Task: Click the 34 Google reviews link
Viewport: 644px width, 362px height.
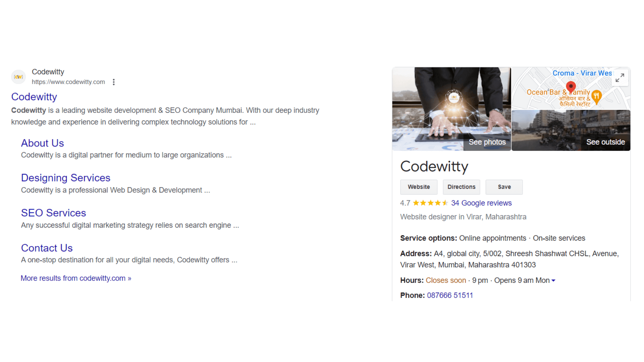Action: coord(481,202)
